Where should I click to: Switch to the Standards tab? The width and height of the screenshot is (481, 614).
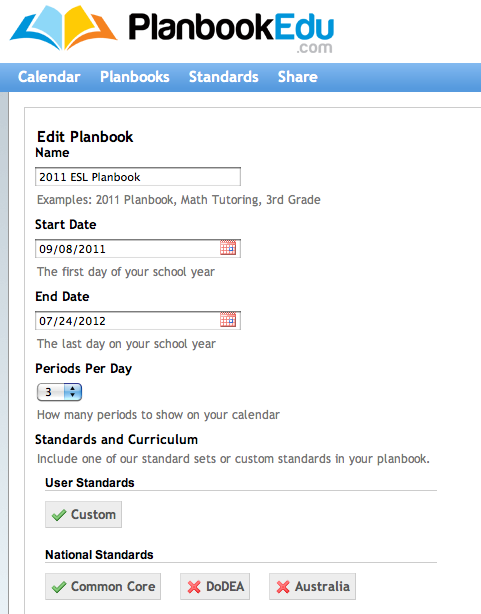pyautogui.click(x=224, y=77)
